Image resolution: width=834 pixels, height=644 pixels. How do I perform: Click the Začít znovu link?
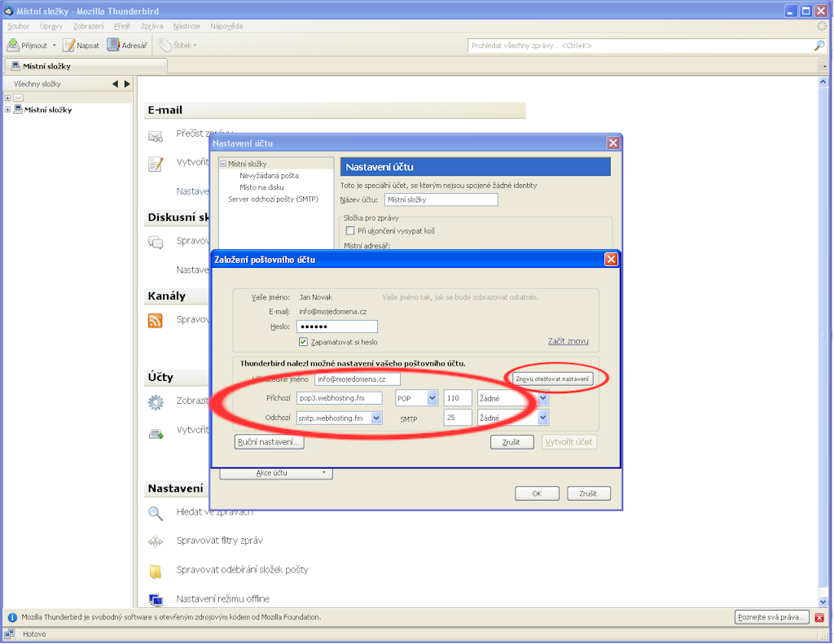coord(568,341)
